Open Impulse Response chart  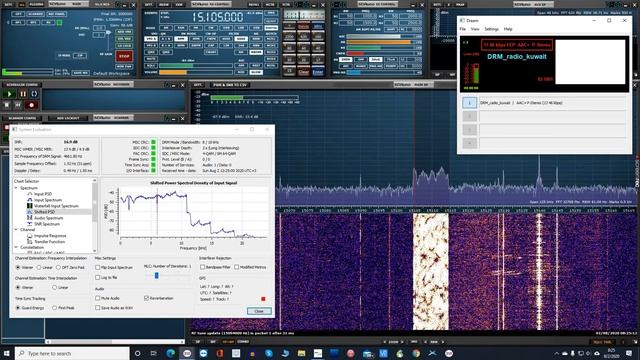click(x=50, y=236)
